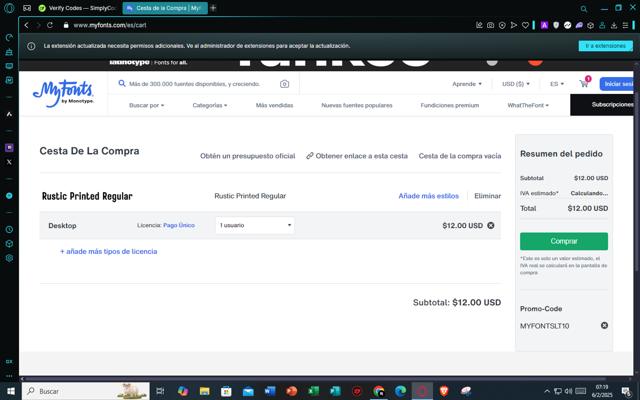This screenshot has height=400, width=640.
Task: Open Word from the taskbar
Action: click(270, 391)
